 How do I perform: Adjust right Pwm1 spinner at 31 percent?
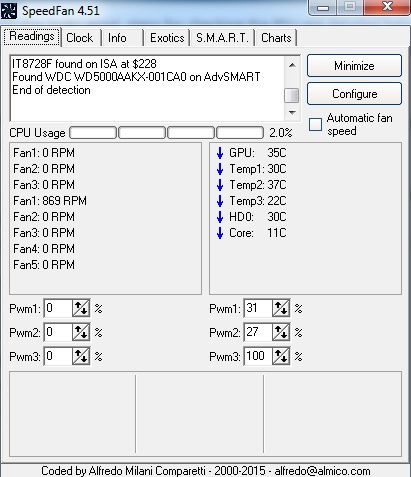281,308
